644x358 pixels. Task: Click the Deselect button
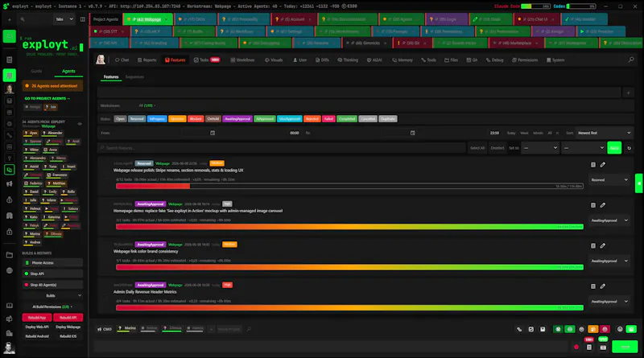point(497,148)
